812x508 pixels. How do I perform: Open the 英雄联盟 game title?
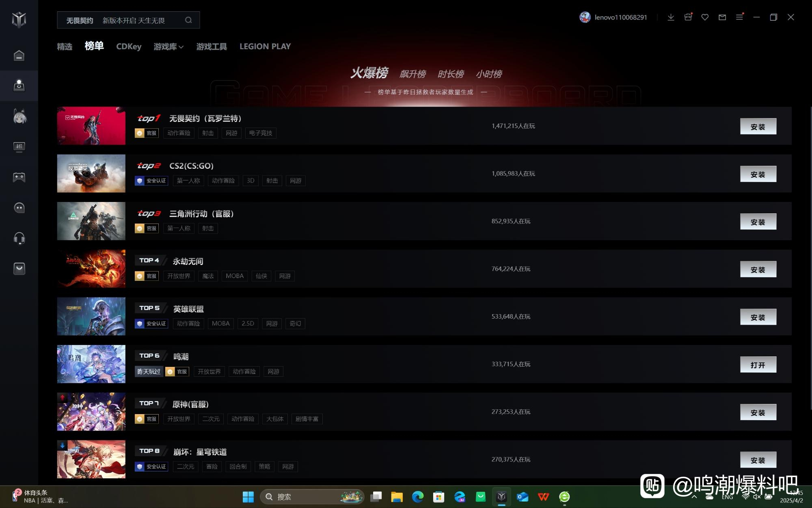pos(188,309)
